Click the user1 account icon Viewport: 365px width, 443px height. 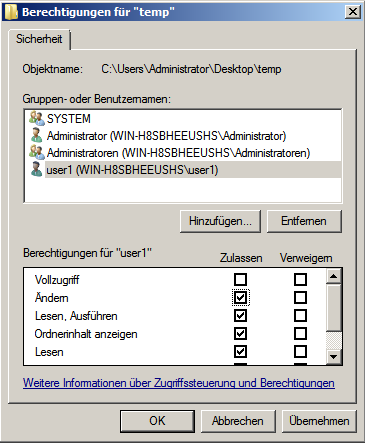pos(36,169)
